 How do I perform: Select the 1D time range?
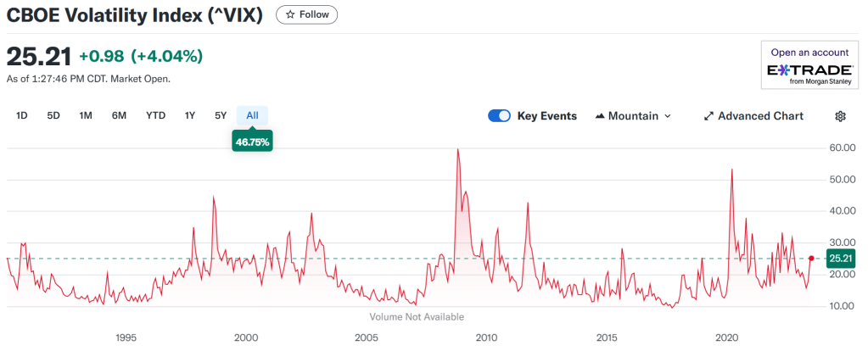22,115
